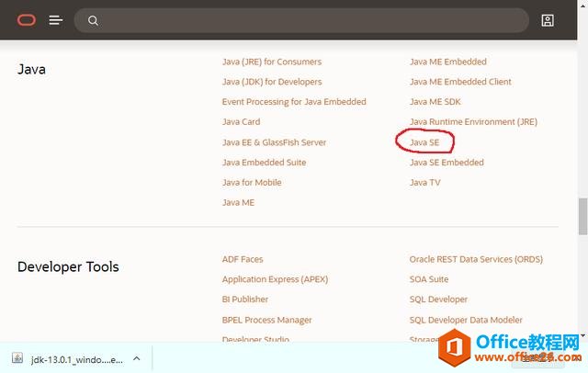The width and height of the screenshot is (588, 373).
Task: Open Application Express (APEX) link
Action: (x=275, y=279)
